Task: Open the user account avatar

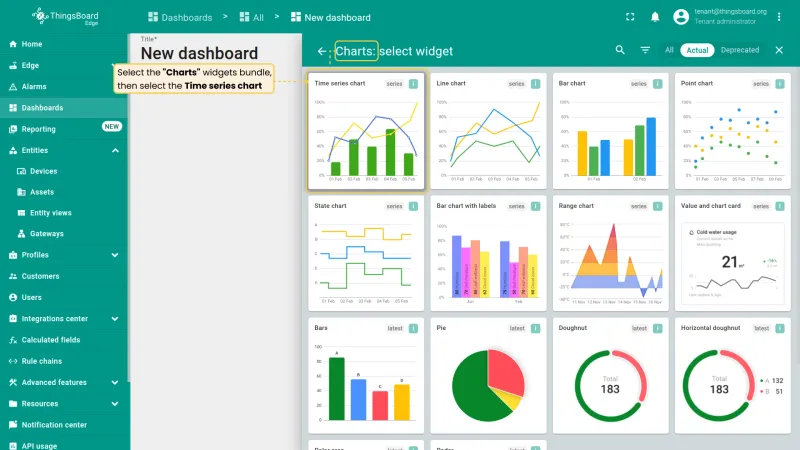Action: (x=681, y=17)
